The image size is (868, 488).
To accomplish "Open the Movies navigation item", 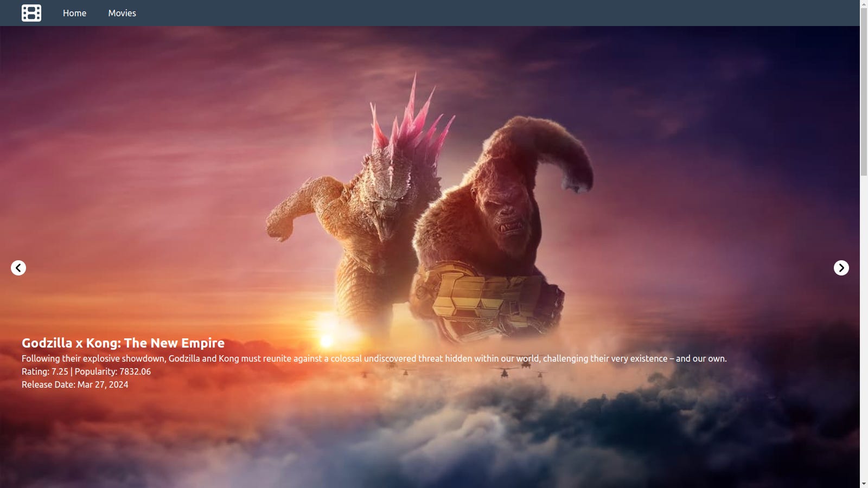I will point(122,12).
